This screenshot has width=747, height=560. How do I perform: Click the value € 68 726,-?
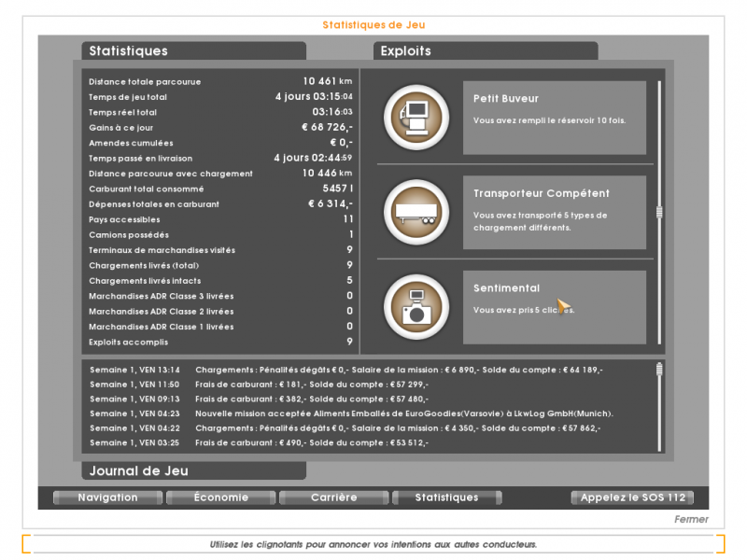pos(327,127)
